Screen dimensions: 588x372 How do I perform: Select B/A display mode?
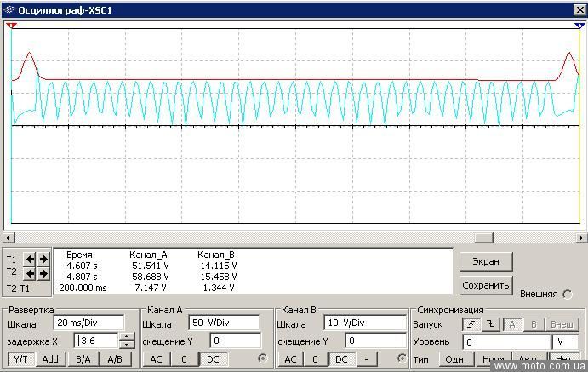click(x=83, y=359)
